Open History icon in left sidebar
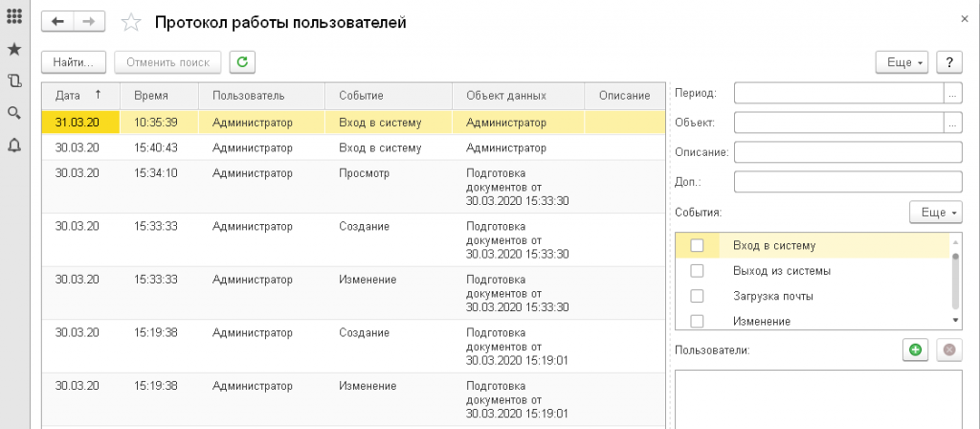This screenshot has height=429, width=980. (x=14, y=81)
